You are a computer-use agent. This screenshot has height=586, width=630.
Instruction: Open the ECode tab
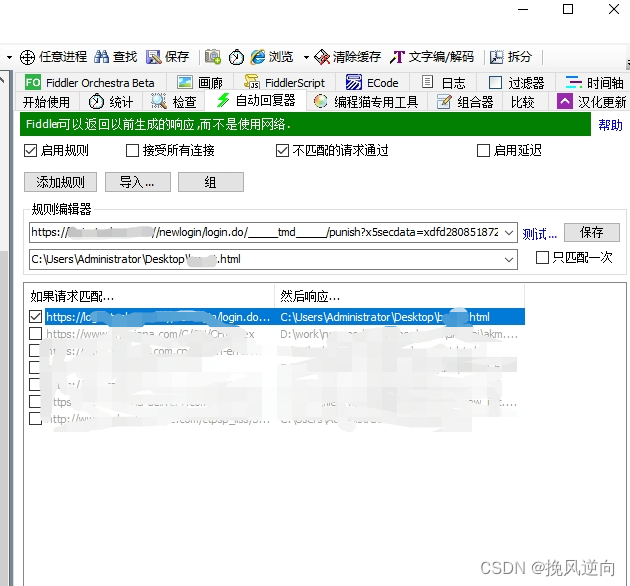[x=372, y=82]
